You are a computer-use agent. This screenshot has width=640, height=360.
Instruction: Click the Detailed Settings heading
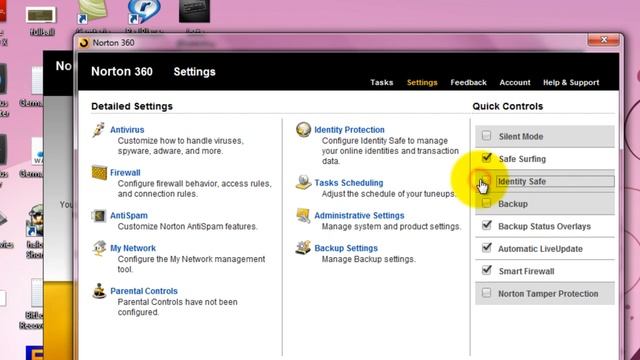[x=132, y=106]
